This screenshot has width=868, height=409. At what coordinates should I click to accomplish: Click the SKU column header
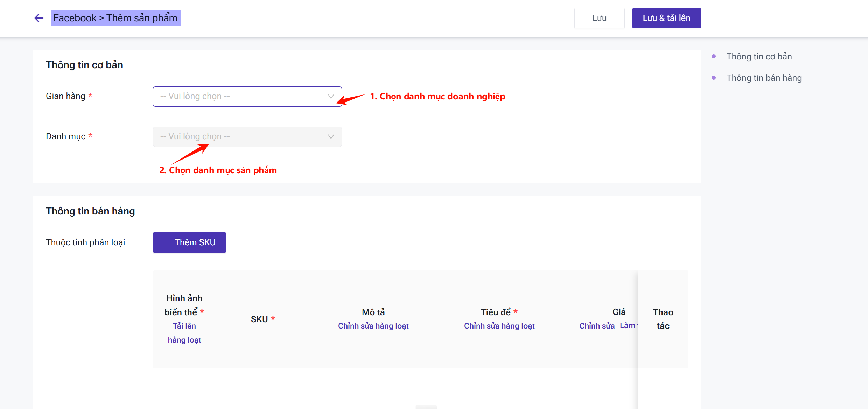click(259, 319)
